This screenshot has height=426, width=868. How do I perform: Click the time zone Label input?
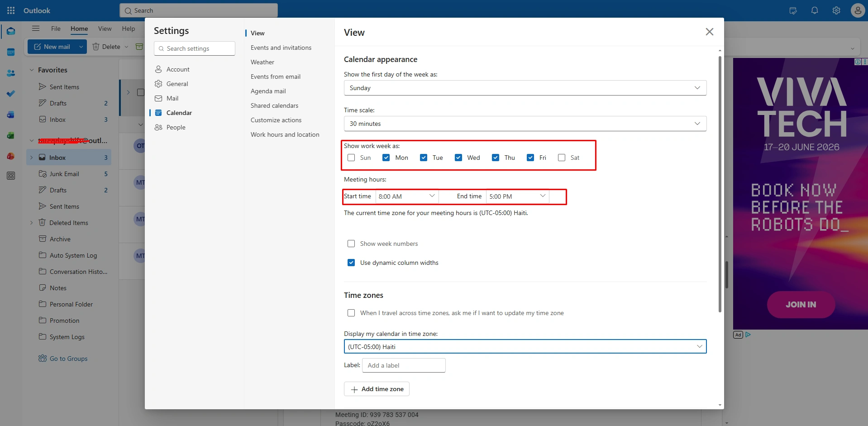(404, 365)
